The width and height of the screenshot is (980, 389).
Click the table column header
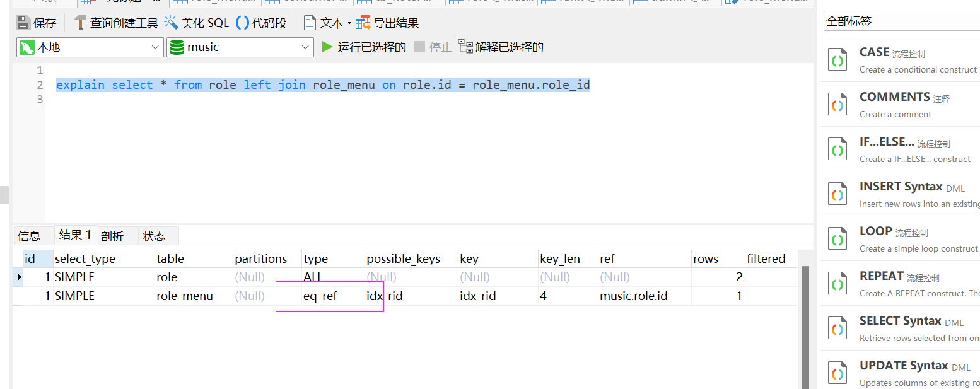click(194, 258)
